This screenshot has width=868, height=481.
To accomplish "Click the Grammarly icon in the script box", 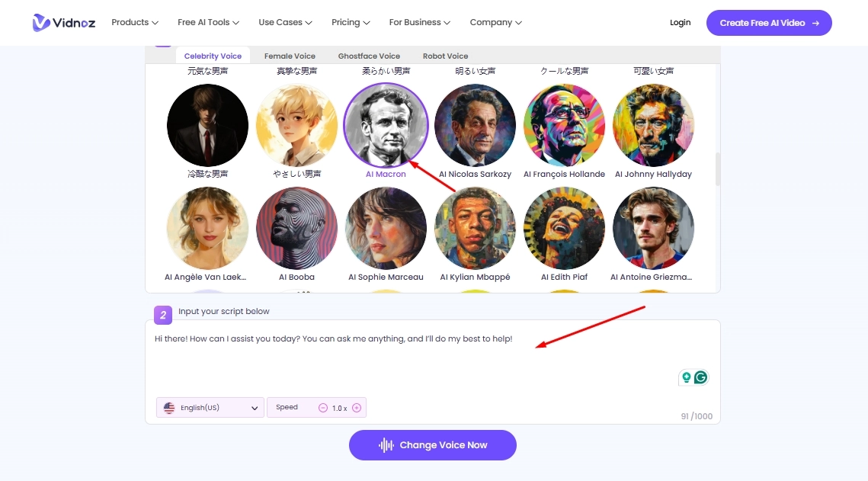I will tap(701, 377).
